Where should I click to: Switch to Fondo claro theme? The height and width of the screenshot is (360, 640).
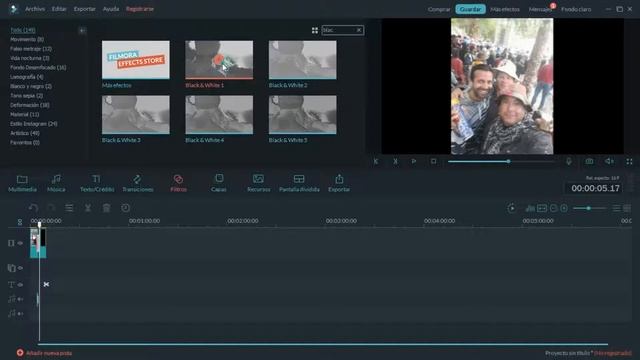click(576, 9)
